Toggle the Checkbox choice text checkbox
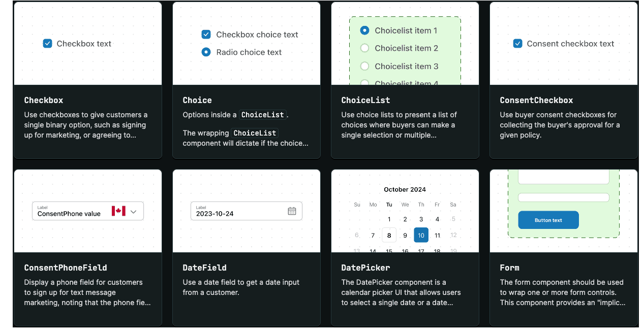Image resolution: width=644 pixels, height=333 pixels. (x=206, y=34)
